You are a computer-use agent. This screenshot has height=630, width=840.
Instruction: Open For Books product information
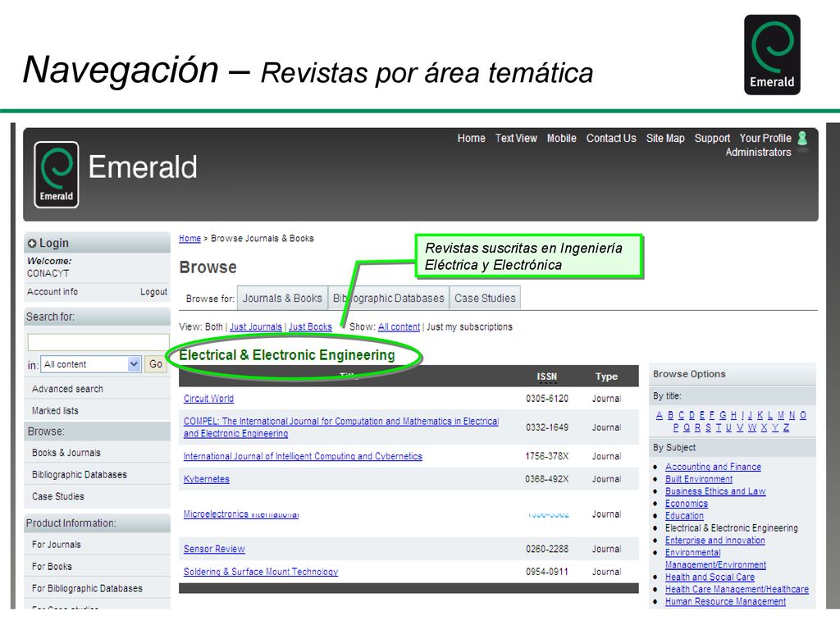click(x=52, y=567)
